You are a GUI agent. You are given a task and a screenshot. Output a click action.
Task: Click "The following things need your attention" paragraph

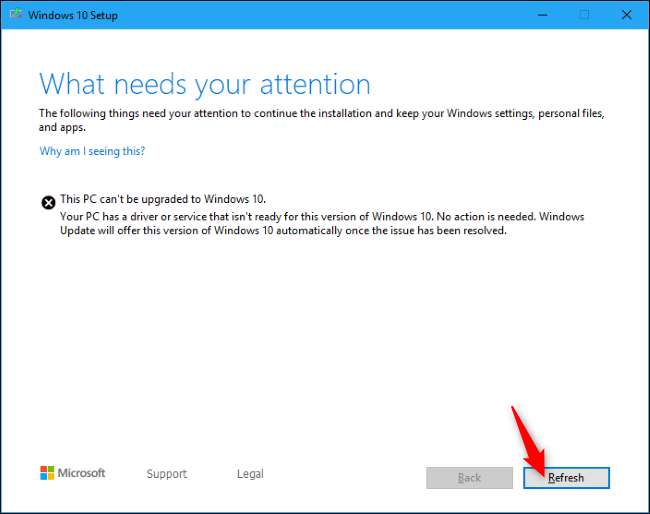[322, 120]
